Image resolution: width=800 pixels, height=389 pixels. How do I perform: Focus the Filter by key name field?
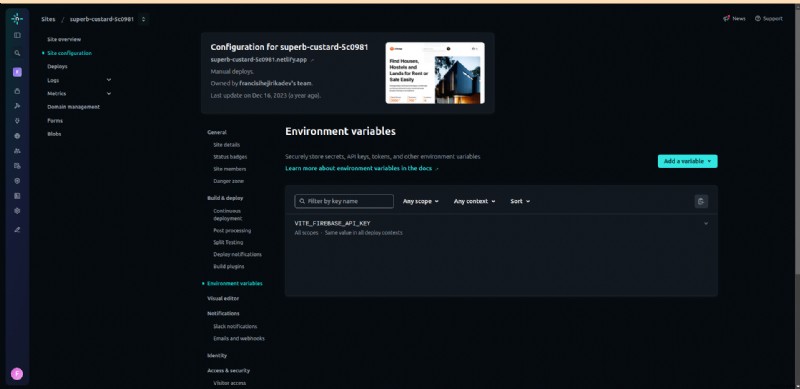point(344,201)
